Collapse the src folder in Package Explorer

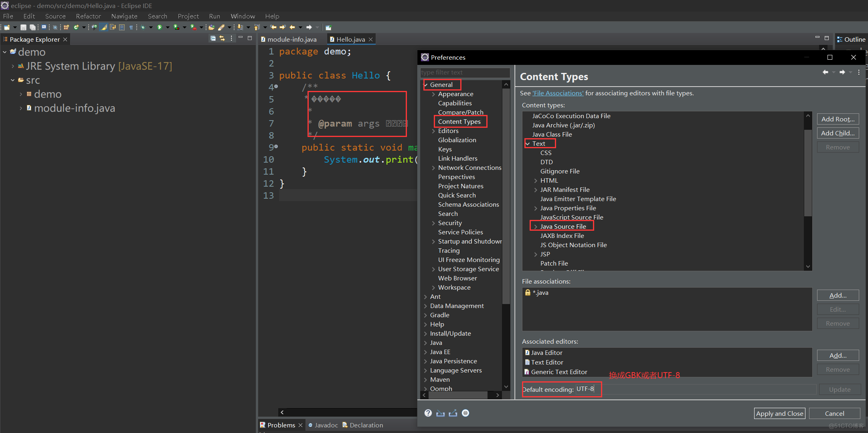click(x=13, y=80)
